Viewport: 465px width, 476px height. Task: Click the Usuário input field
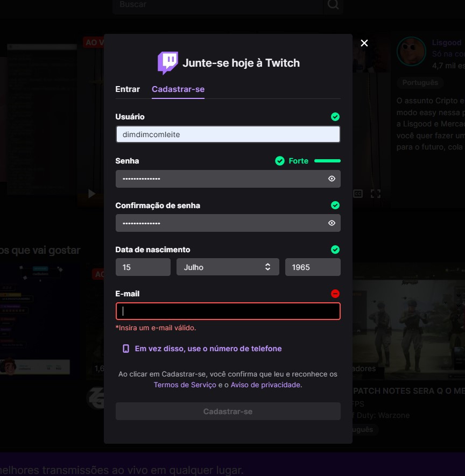(x=228, y=134)
